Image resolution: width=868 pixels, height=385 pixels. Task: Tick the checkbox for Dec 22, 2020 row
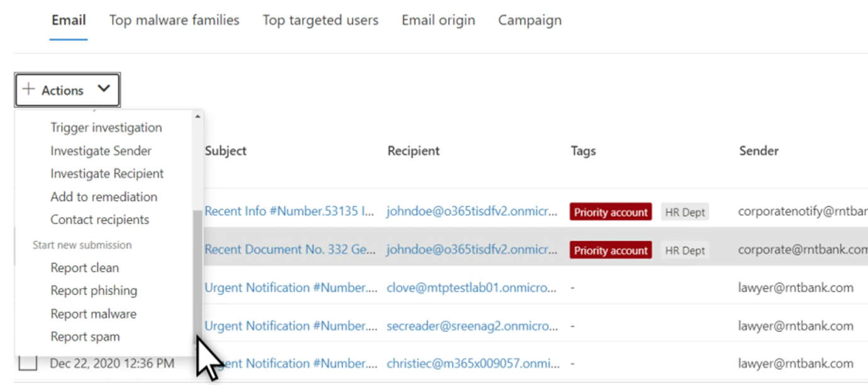28,363
